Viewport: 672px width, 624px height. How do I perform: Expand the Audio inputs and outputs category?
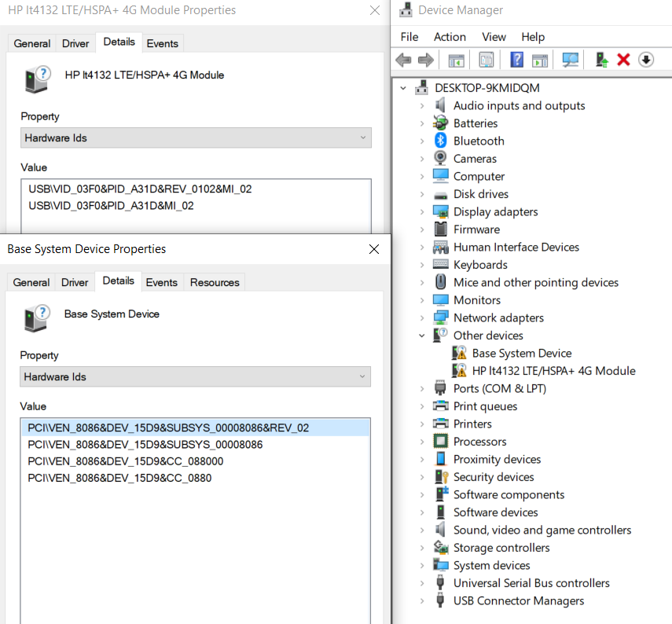tap(422, 105)
